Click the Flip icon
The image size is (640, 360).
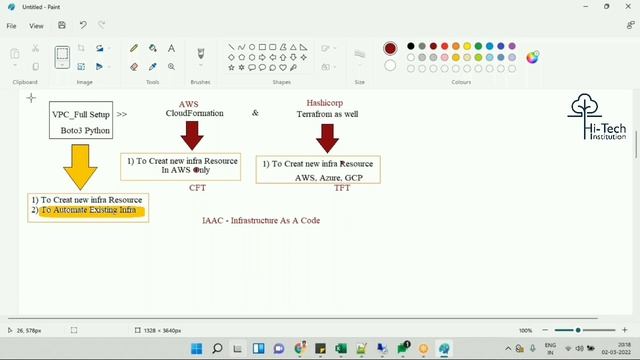click(x=99, y=67)
